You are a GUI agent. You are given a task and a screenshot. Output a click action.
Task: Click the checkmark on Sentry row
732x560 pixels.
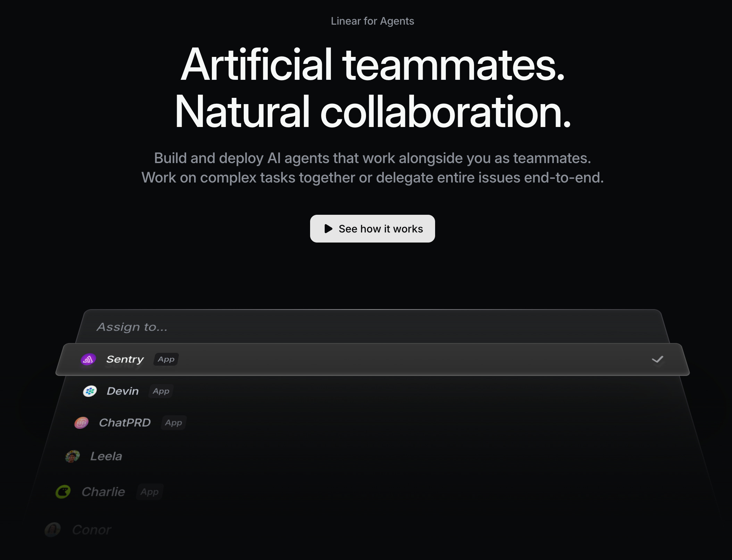(x=657, y=359)
